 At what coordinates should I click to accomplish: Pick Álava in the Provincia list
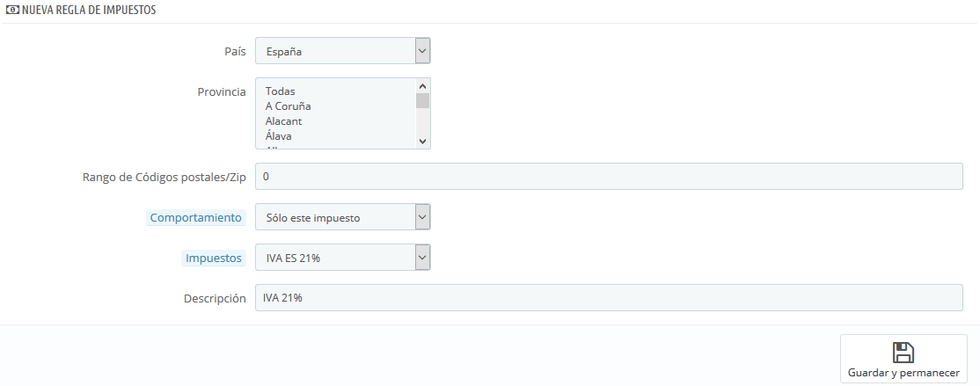(279, 136)
